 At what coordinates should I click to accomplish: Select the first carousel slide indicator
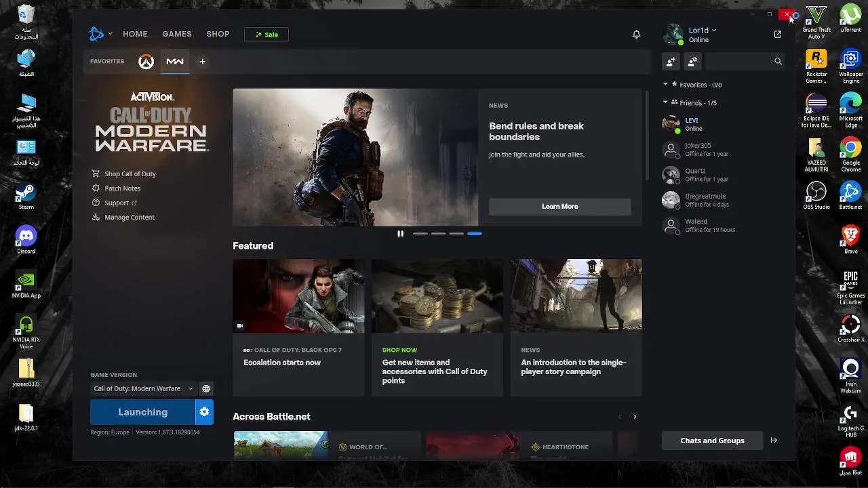(420, 233)
